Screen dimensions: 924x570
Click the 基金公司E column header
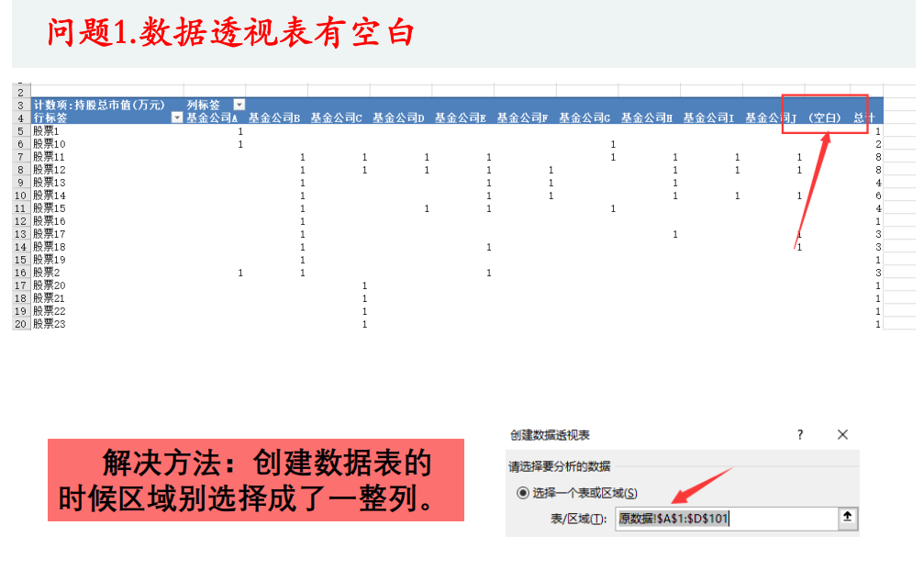461,118
